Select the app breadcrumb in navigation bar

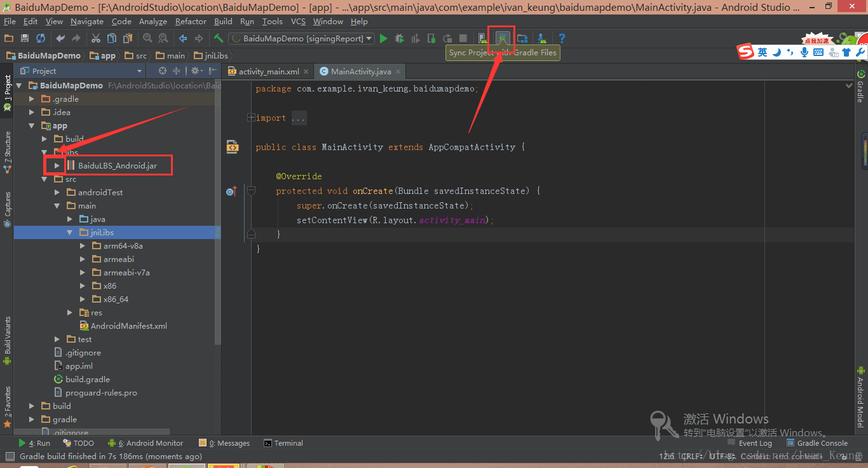tap(102, 55)
